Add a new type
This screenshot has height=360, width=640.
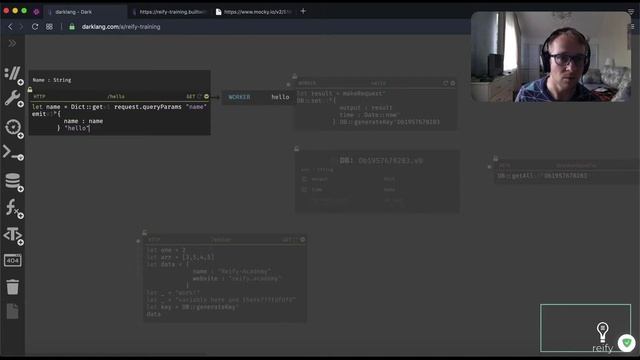click(20, 242)
